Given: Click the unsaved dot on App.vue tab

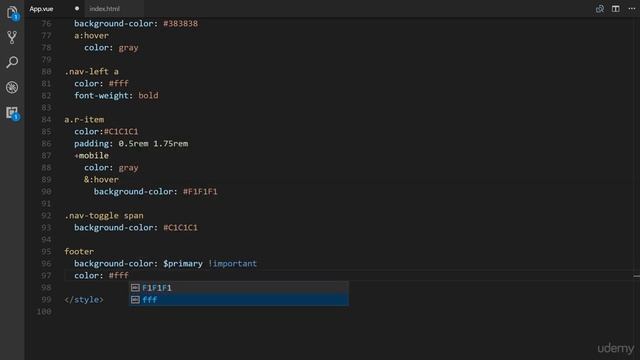Looking at the screenshot, I should pyautogui.click(x=77, y=9).
